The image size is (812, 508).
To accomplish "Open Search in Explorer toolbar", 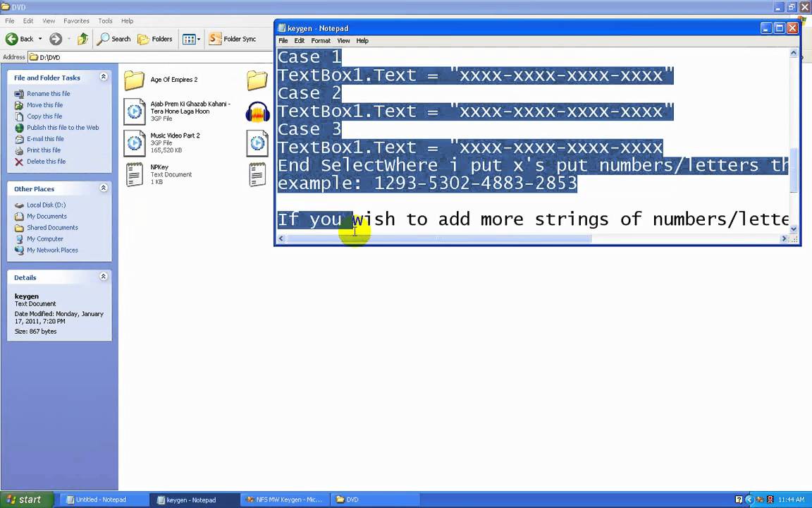I will pyautogui.click(x=114, y=39).
